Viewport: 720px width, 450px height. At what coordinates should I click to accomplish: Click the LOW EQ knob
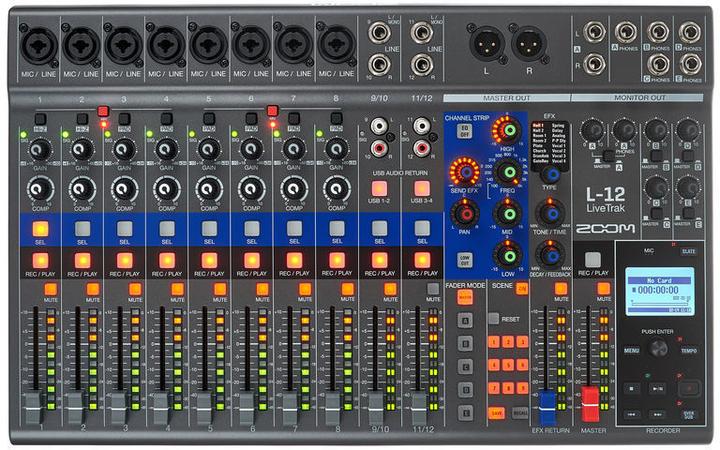[508, 256]
